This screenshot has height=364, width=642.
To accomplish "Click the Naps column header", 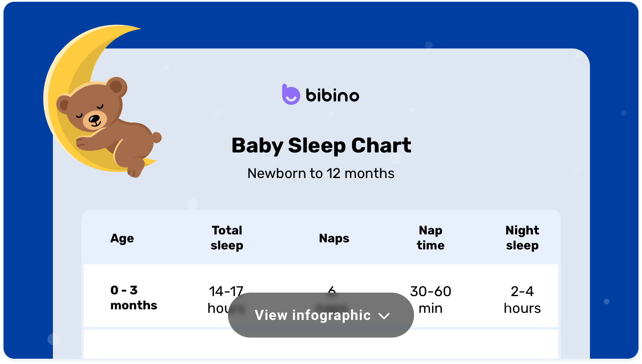I will 334,238.
